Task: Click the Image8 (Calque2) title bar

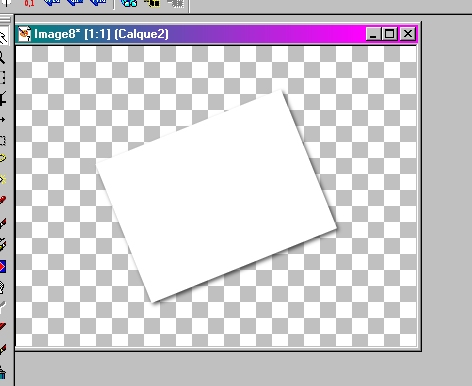Action: 217,34
